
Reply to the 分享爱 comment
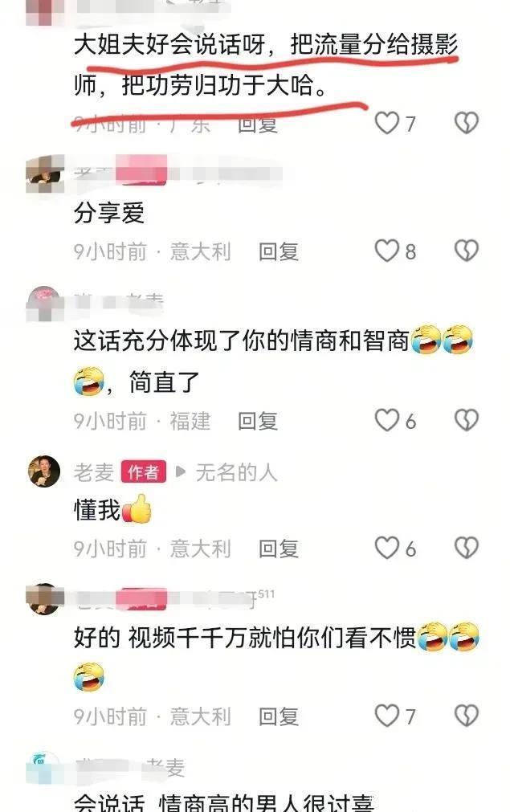279,251
